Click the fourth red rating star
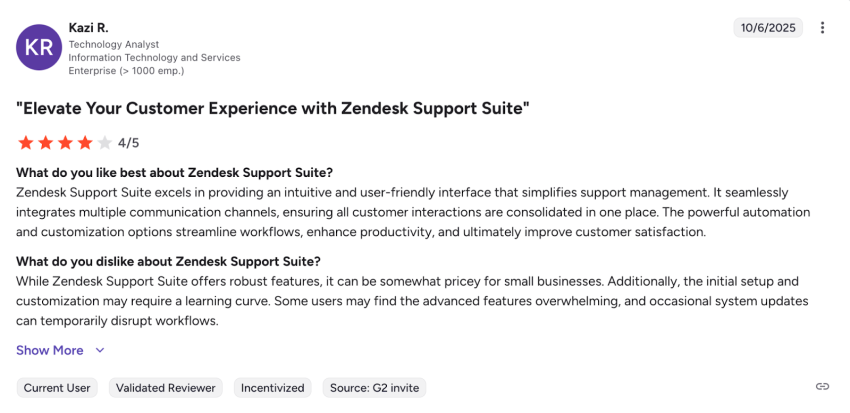This screenshot has height=413, width=850. coord(85,142)
